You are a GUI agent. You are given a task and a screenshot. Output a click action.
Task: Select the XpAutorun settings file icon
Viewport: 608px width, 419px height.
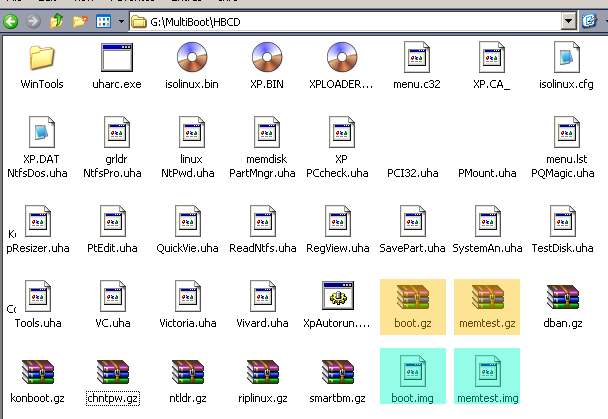point(338,295)
